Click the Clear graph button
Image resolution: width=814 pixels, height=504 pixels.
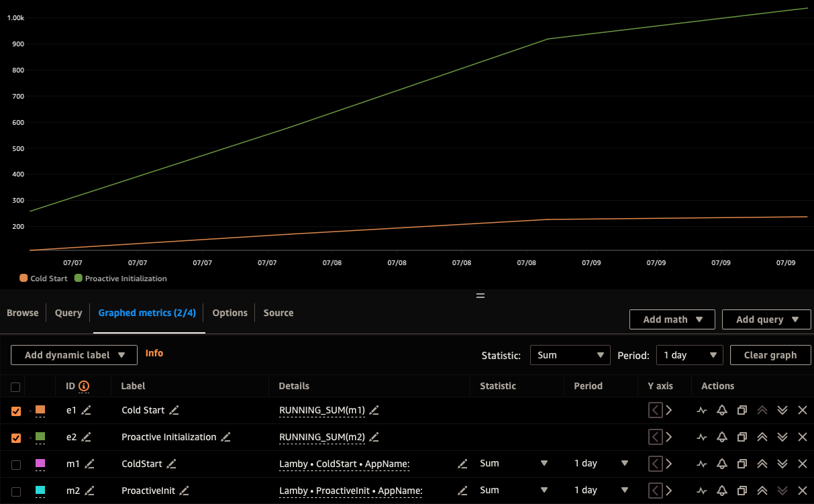point(770,355)
